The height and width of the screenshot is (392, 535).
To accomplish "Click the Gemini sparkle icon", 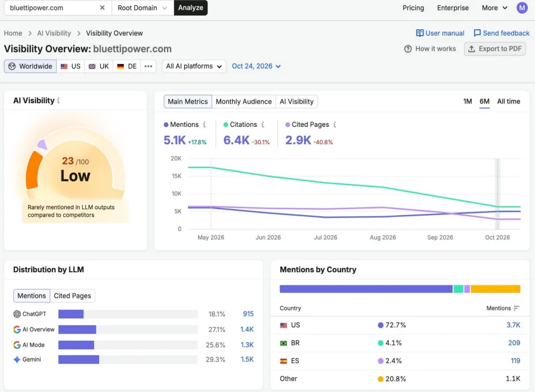I will [x=17, y=359].
